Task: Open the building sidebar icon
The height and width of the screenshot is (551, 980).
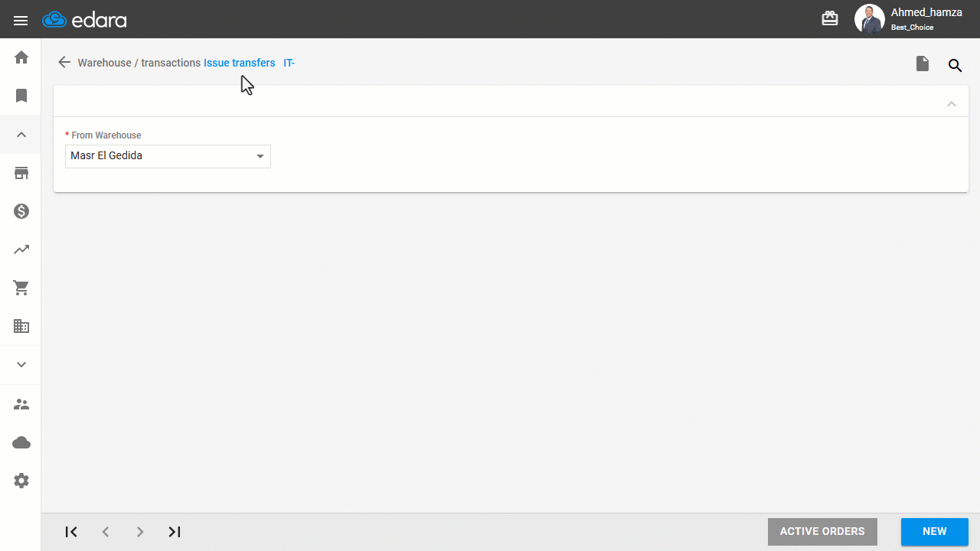Action: click(21, 326)
